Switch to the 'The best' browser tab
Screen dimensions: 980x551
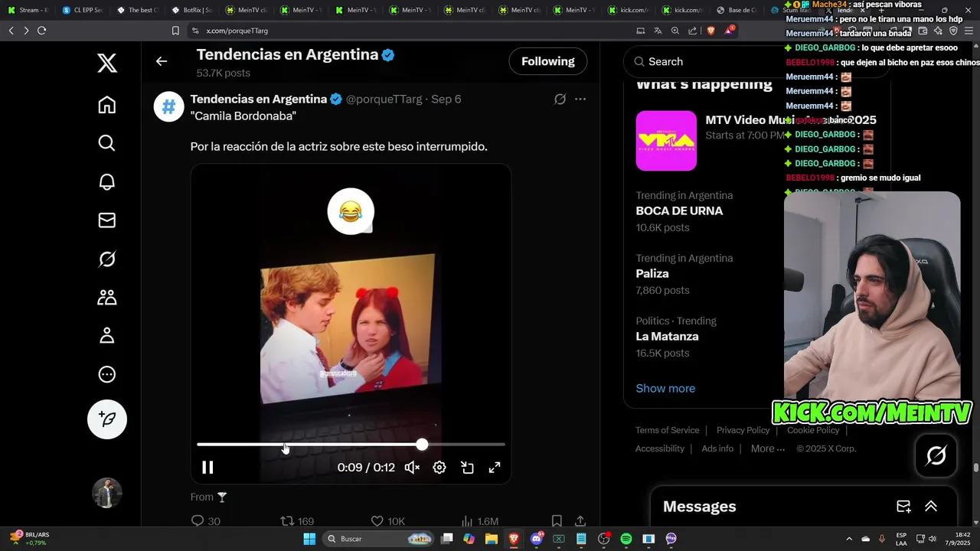point(137,10)
